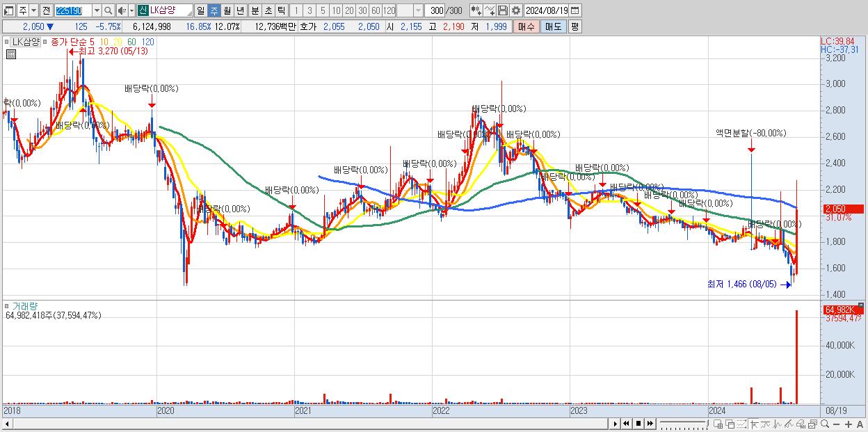Choose the 60 interval button
The height and width of the screenshot is (432, 868).
coord(376,10)
